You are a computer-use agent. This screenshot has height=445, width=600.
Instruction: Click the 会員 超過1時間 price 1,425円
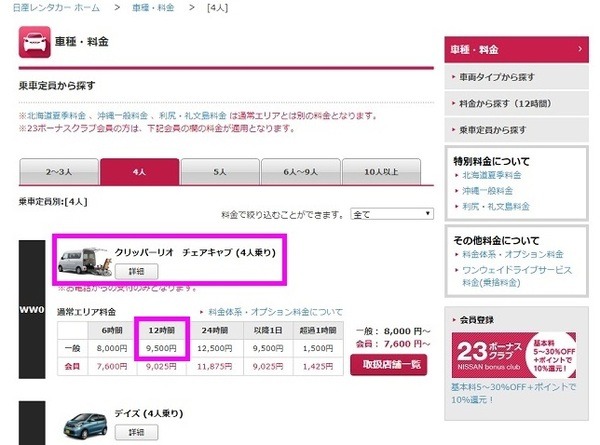pos(318,366)
